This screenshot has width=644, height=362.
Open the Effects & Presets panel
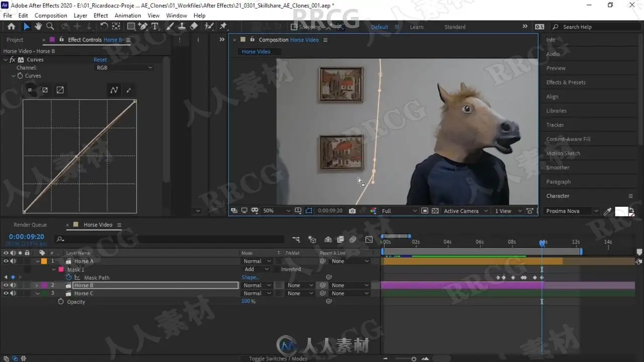566,82
